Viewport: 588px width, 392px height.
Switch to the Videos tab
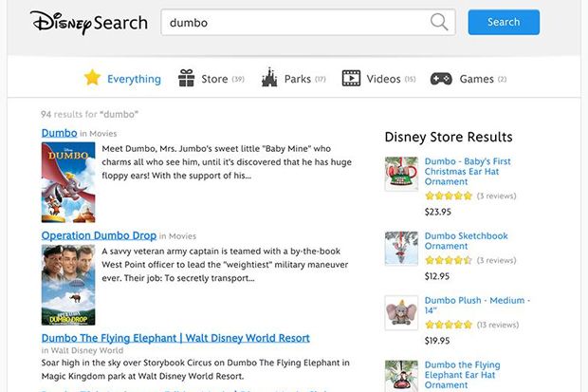(378, 79)
